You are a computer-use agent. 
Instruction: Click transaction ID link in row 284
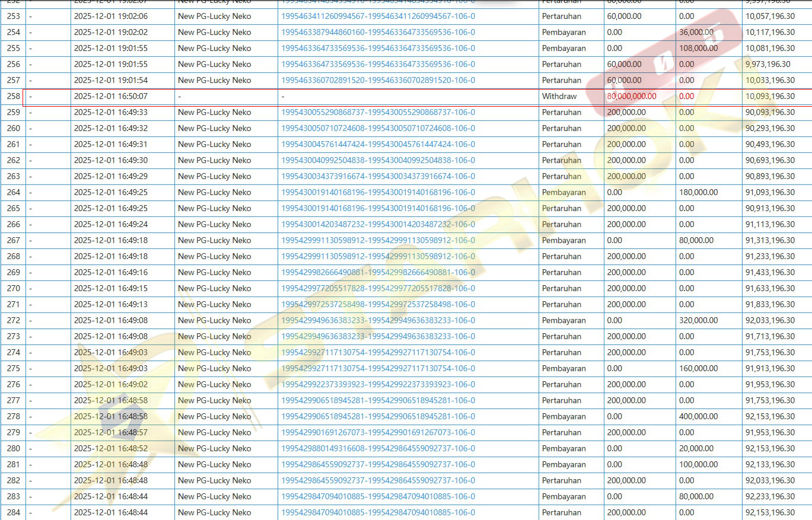[x=378, y=513]
